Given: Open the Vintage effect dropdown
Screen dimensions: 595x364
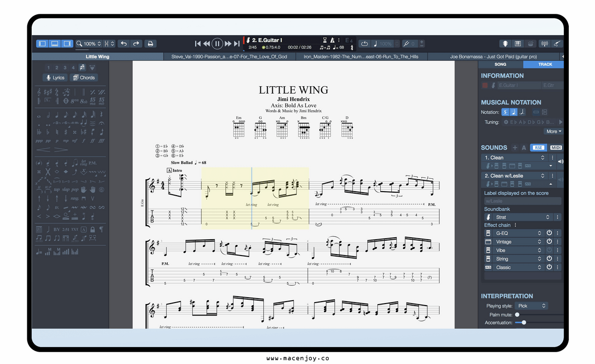Looking at the screenshot, I should point(519,242).
